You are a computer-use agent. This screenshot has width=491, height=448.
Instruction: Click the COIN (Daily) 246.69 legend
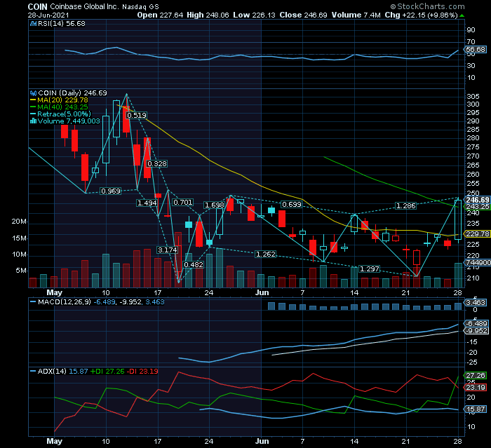(72, 93)
